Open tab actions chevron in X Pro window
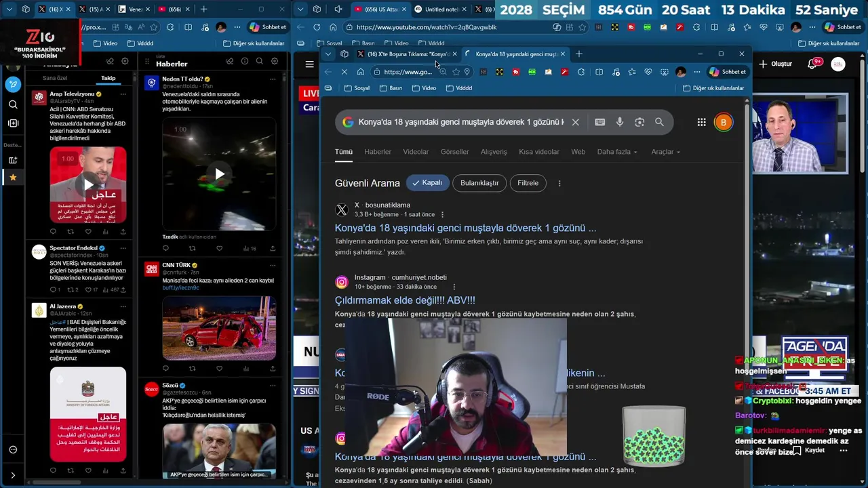Image resolution: width=868 pixels, height=488 pixels. (9, 9)
